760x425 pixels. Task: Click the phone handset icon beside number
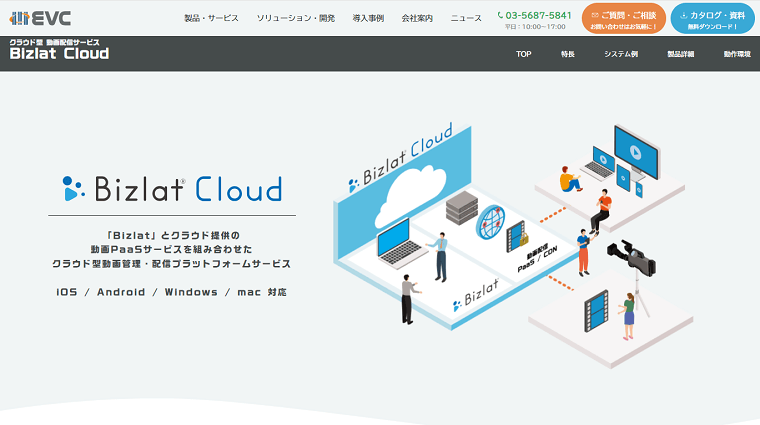(500, 16)
